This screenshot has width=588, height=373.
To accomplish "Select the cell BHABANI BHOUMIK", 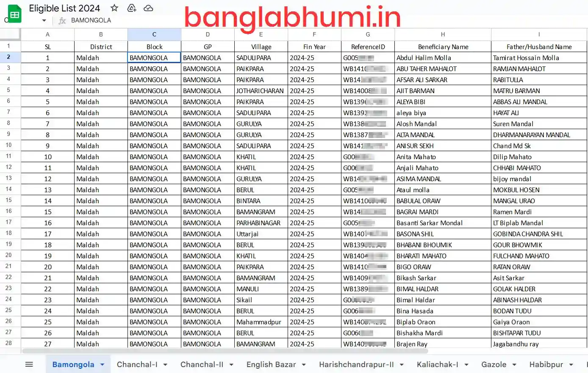I will click(x=443, y=245).
